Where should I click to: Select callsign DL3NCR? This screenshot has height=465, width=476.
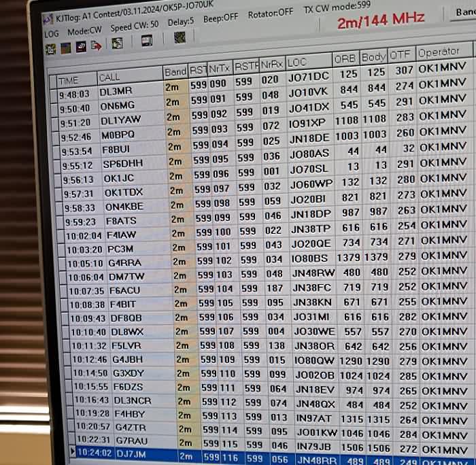point(133,401)
